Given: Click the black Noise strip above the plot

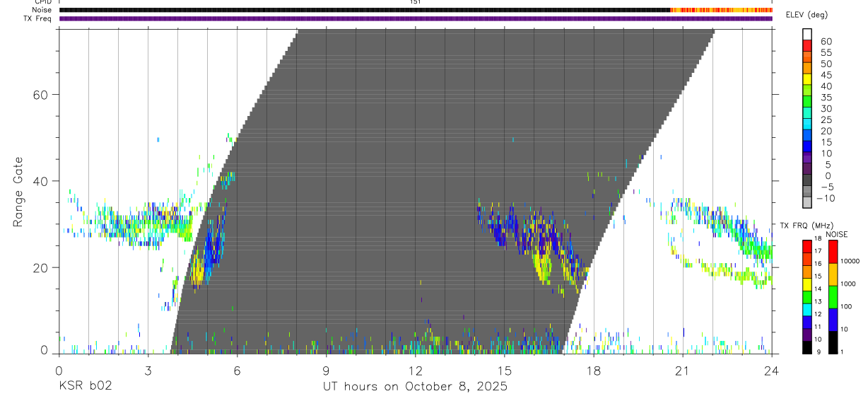Looking at the screenshot, I should 365,10.
